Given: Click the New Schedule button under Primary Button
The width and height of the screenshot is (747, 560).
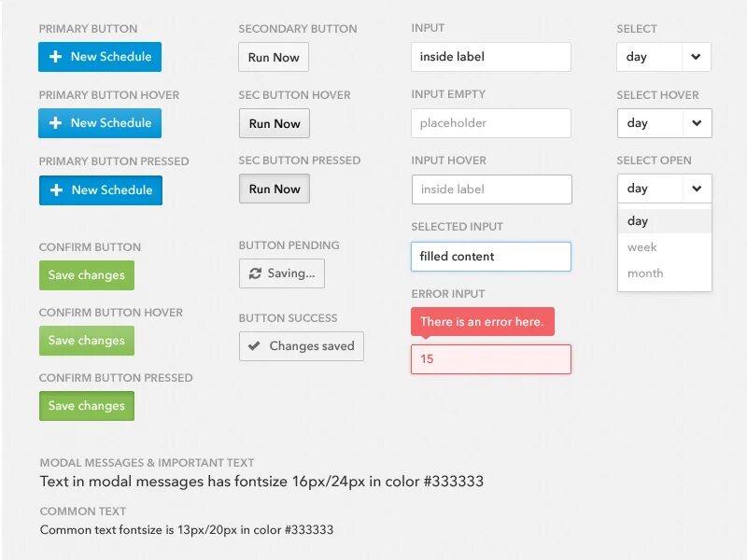Looking at the screenshot, I should [x=100, y=57].
